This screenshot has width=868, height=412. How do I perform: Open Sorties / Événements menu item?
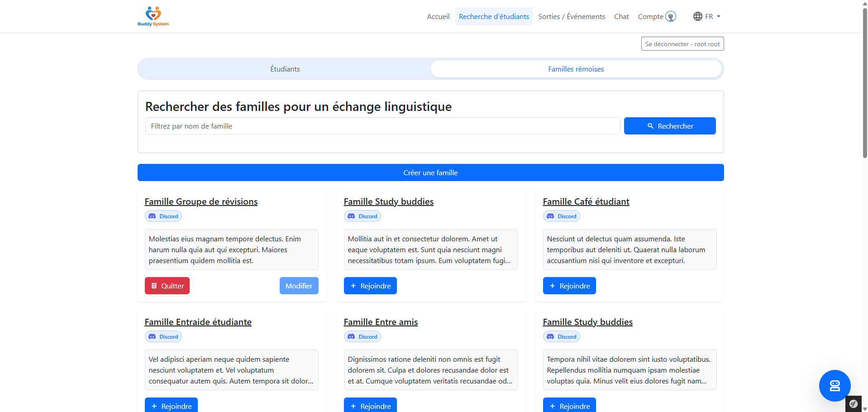[571, 17]
